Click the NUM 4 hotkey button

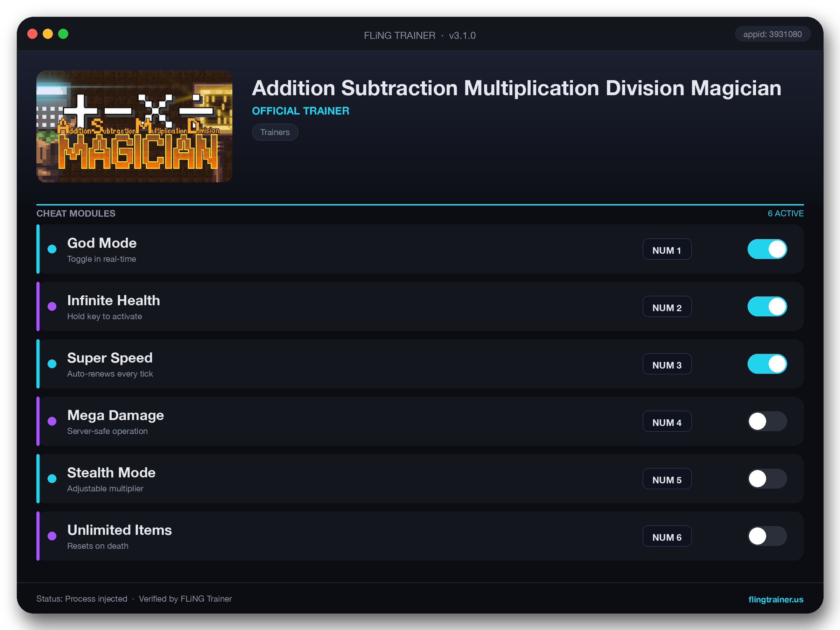[x=667, y=421]
